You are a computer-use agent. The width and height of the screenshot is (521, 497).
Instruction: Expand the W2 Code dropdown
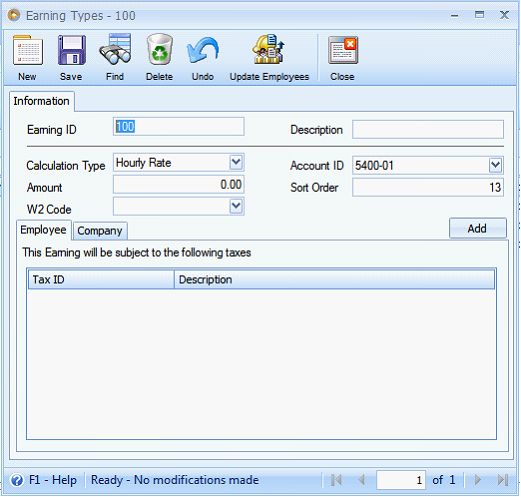(x=236, y=206)
